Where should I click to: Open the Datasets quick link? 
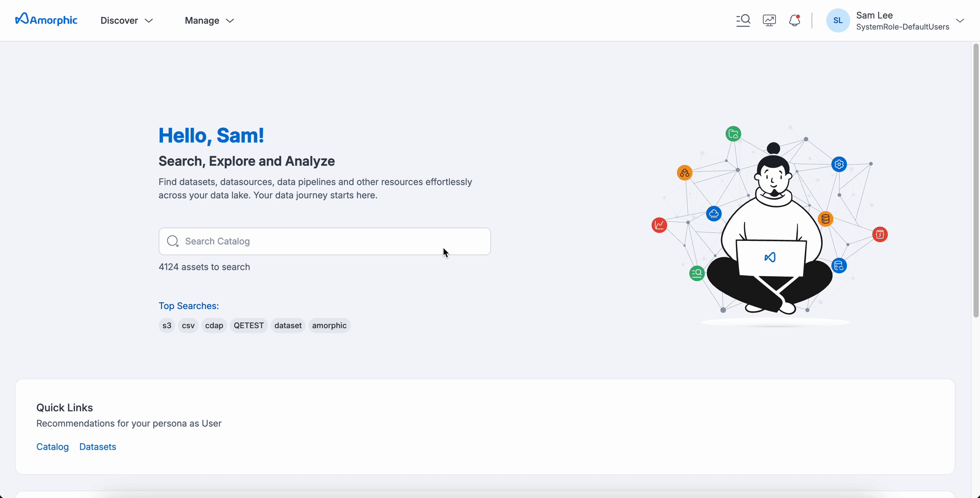pyautogui.click(x=97, y=447)
